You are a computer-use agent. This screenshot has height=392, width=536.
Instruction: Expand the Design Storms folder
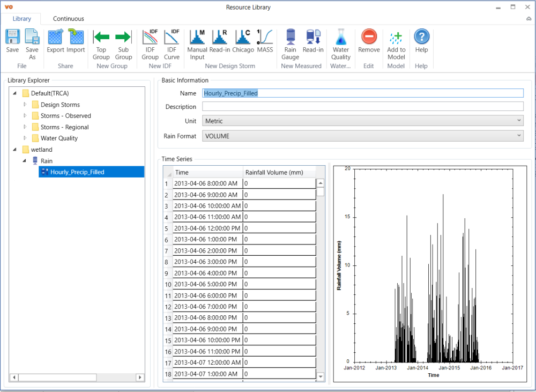pyautogui.click(x=25, y=105)
